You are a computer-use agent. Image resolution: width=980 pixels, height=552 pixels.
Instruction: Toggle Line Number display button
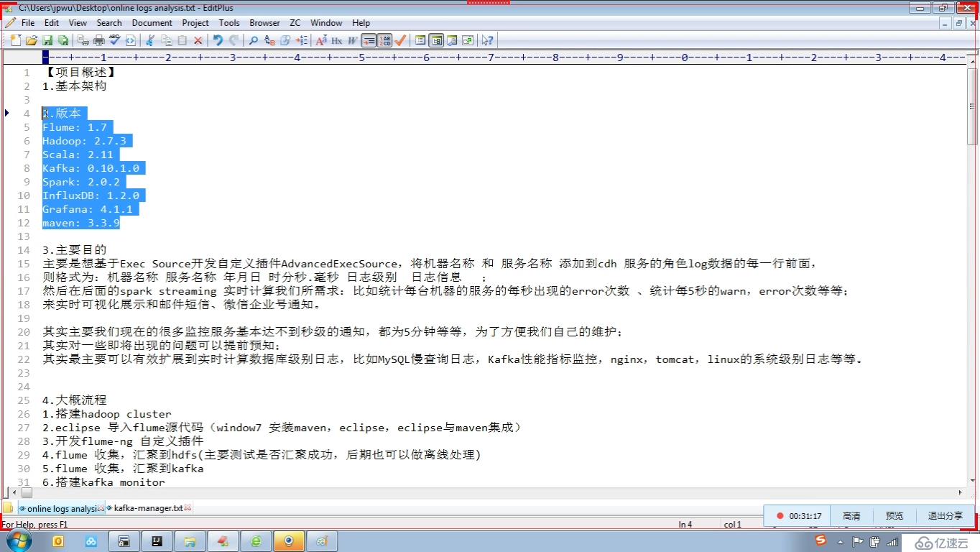[385, 40]
